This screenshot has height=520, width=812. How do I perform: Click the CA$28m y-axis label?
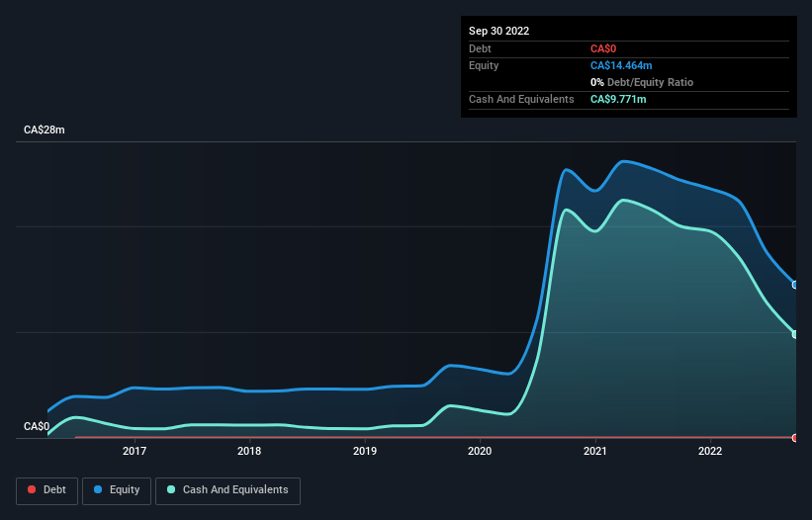click(x=45, y=130)
